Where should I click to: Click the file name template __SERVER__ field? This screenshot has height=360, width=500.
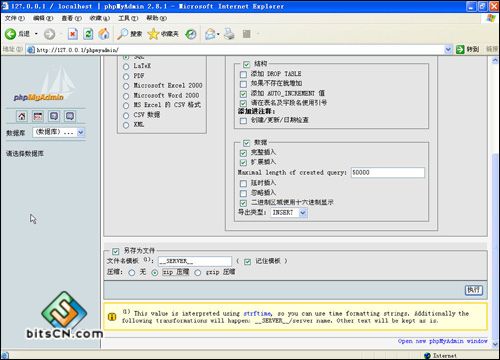pos(195,261)
